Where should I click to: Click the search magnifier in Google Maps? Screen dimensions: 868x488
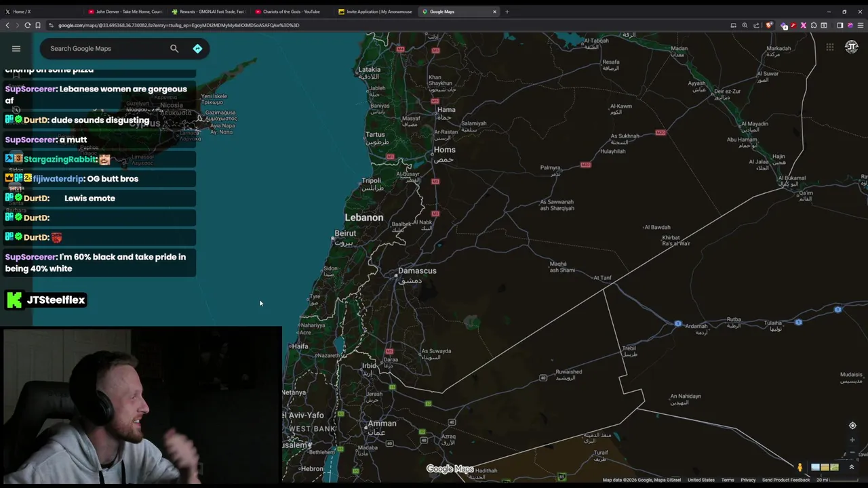pyautogui.click(x=174, y=49)
